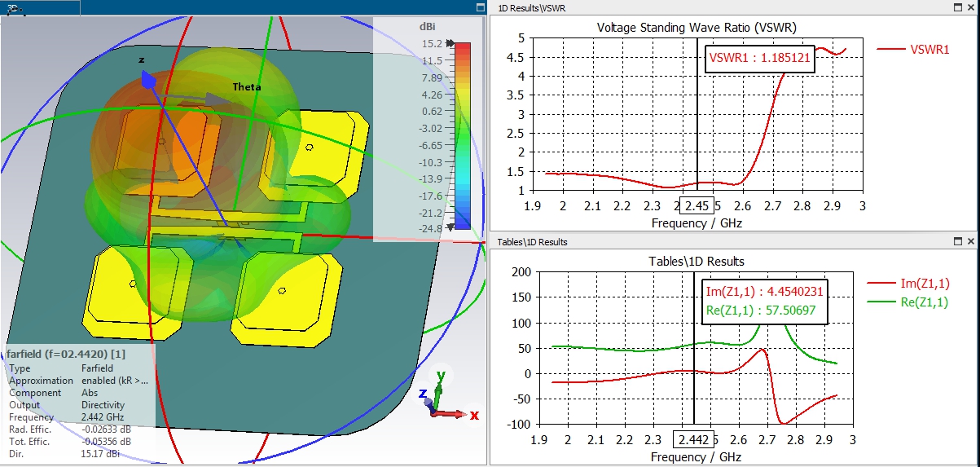Click the Tables\1D Results plot title
Image resolution: width=980 pixels, height=467 pixels.
pyautogui.click(x=697, y=262)
